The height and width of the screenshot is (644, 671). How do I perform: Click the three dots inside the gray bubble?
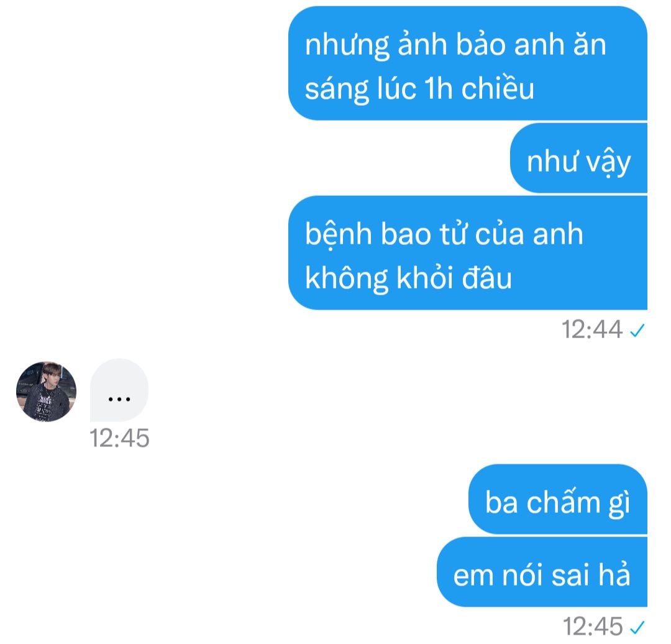(x=119, y=399)
